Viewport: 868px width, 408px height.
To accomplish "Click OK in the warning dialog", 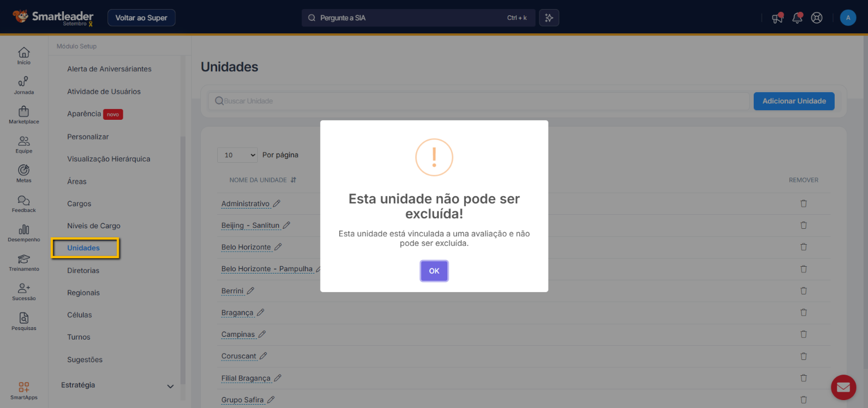I will (x=434, y=271).
